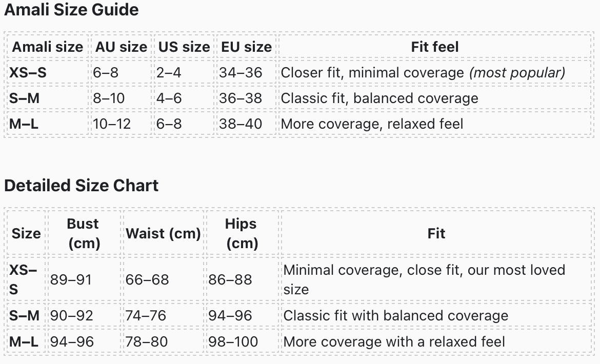Select the "Classic fit, balanced coverage" cell
Image resolution: width=600 pixels, height=364 pixels.
(x=379, y=98)
